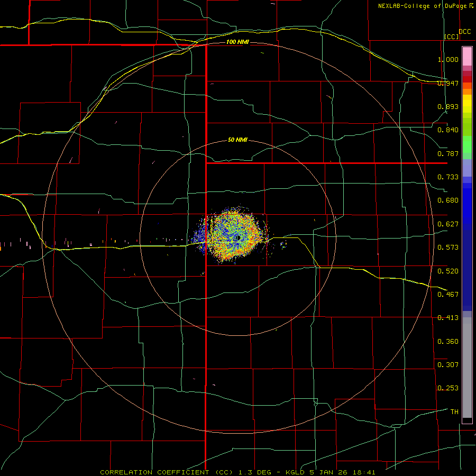The width and height of the screenshot is (476, 476).
Task: Select the 0.947 scale value
Action: 448,83
